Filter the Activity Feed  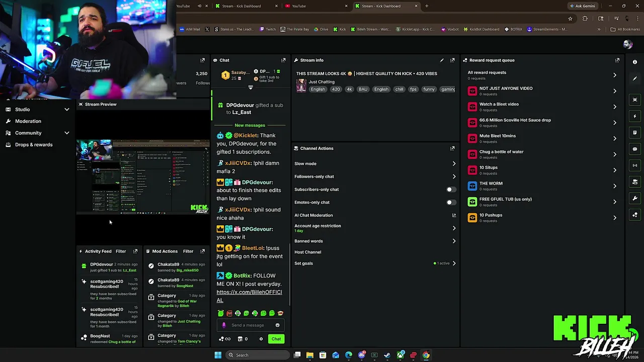121,251
